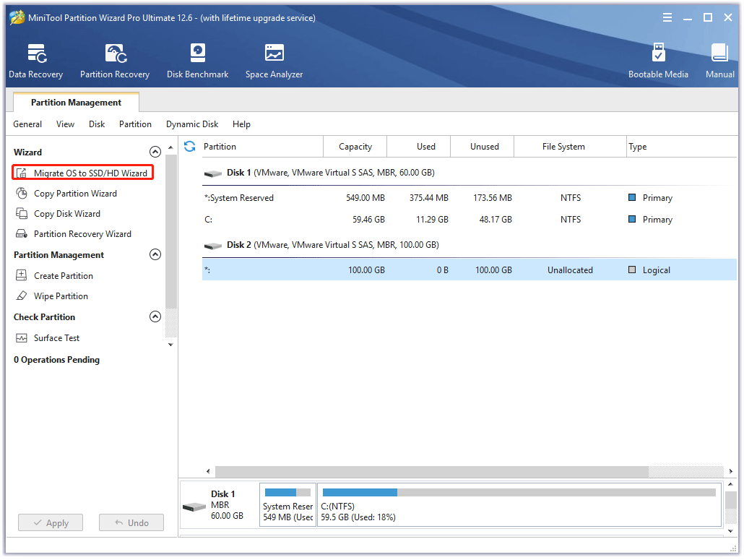Open the General menu

27,124
